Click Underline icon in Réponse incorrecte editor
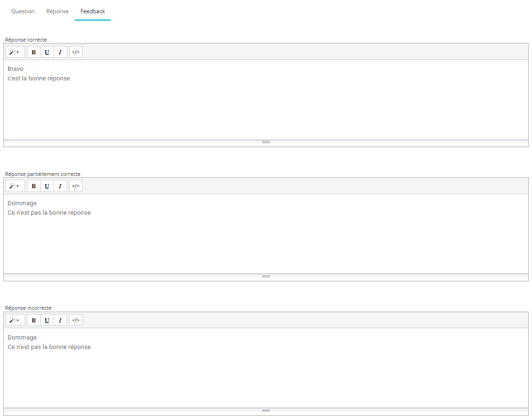 (x=47, y=321)
